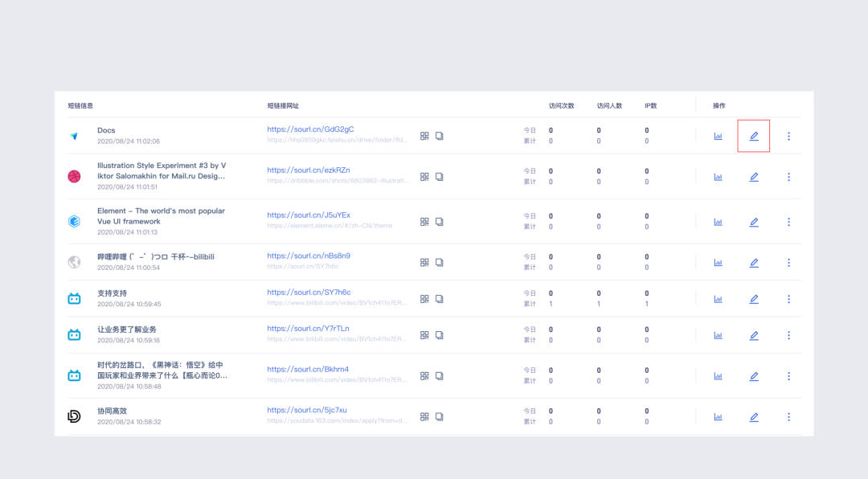The image size is (868, 479).
Task: Show QR code for sourl.cn/Bkhrn4
Action: (x=424, y=376)
